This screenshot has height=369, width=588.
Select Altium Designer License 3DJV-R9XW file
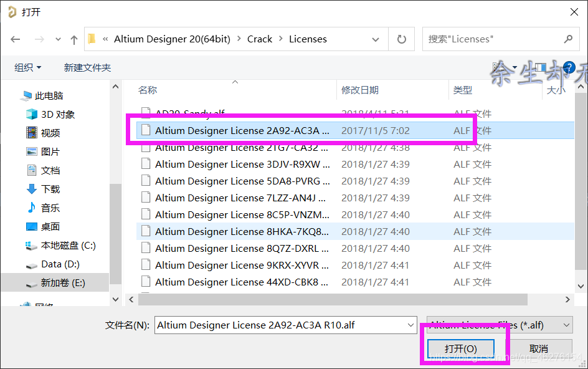coord(355,164)
